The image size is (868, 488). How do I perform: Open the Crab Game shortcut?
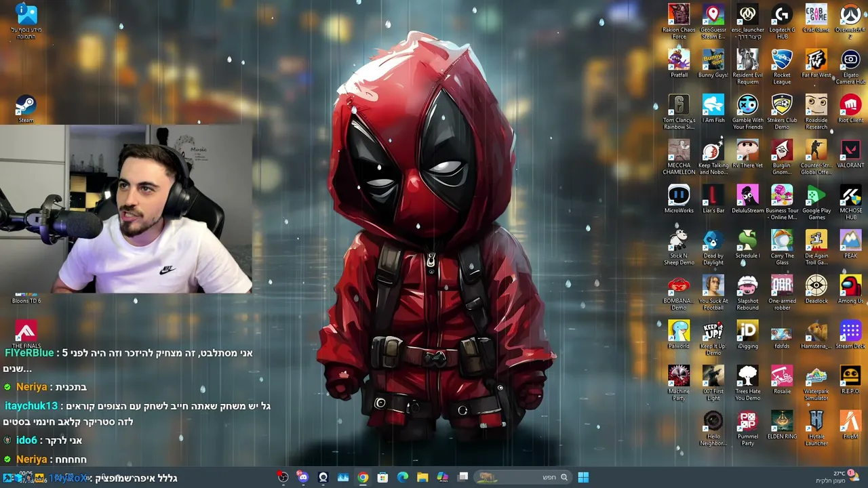tap(816, 18)
